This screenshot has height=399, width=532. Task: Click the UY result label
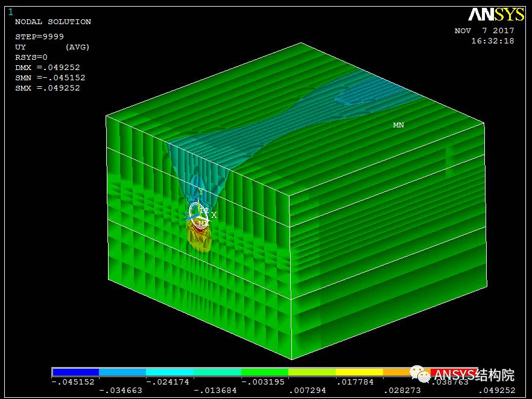click(21, 47)
